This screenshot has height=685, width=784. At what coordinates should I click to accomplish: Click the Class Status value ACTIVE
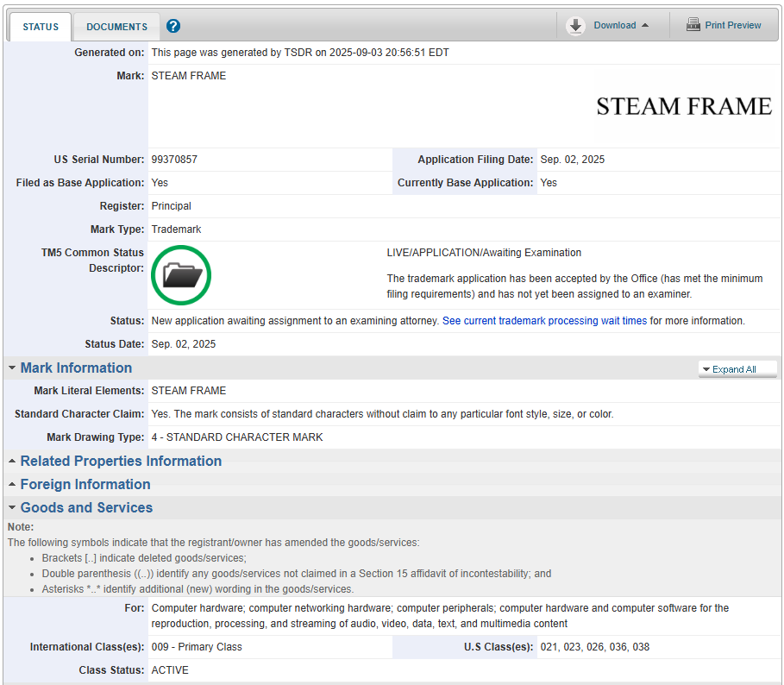point(170,670)
